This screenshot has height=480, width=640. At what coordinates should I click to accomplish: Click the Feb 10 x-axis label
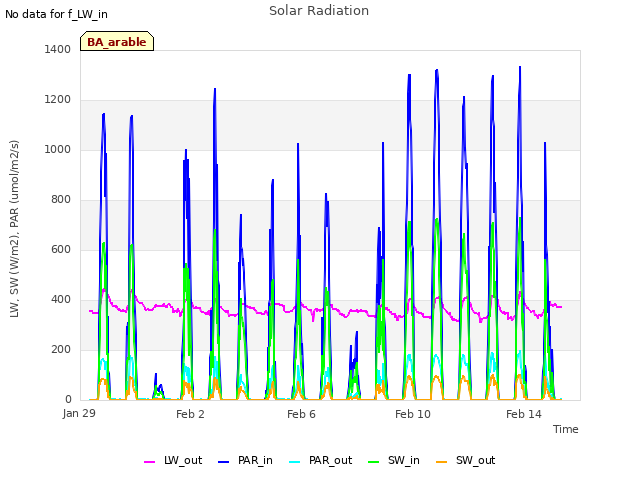point(413,414)
